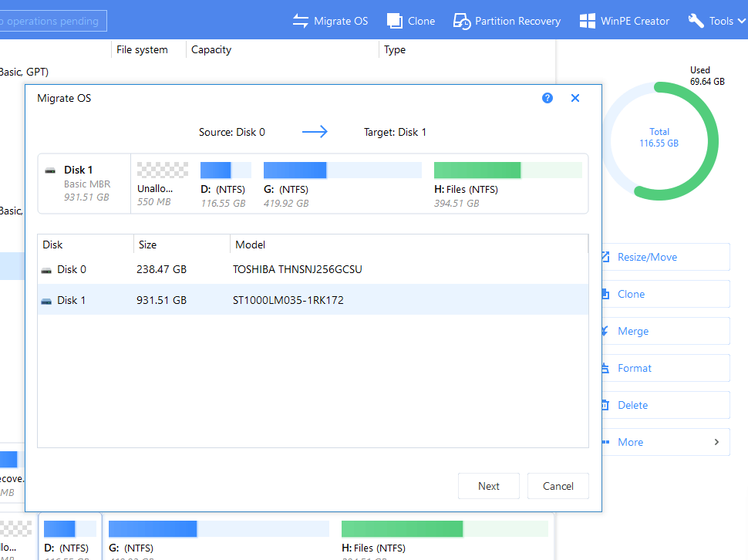The image size is (748, 560).
Task: Select the Disk 0 row
Action: tap(312, 269)
